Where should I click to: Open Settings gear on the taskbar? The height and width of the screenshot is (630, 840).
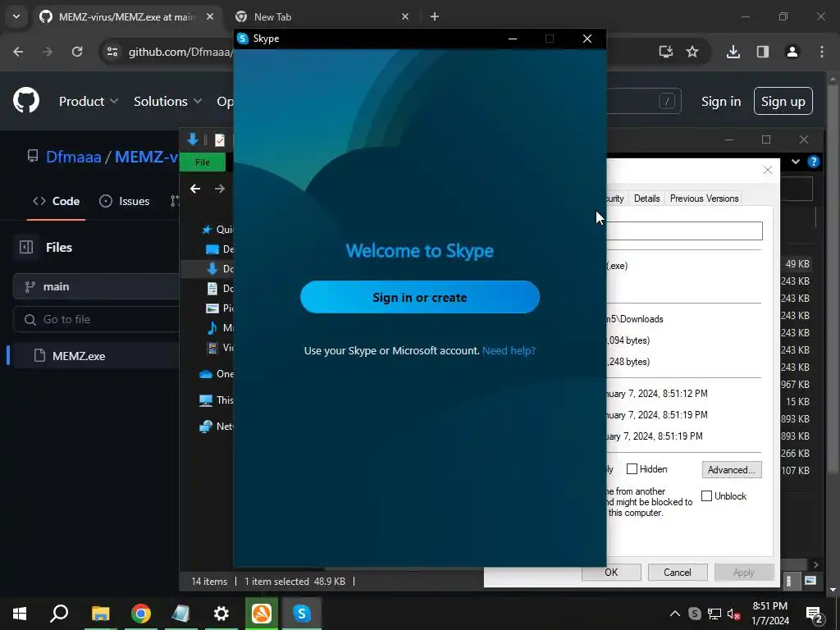[x=221, y=614]
